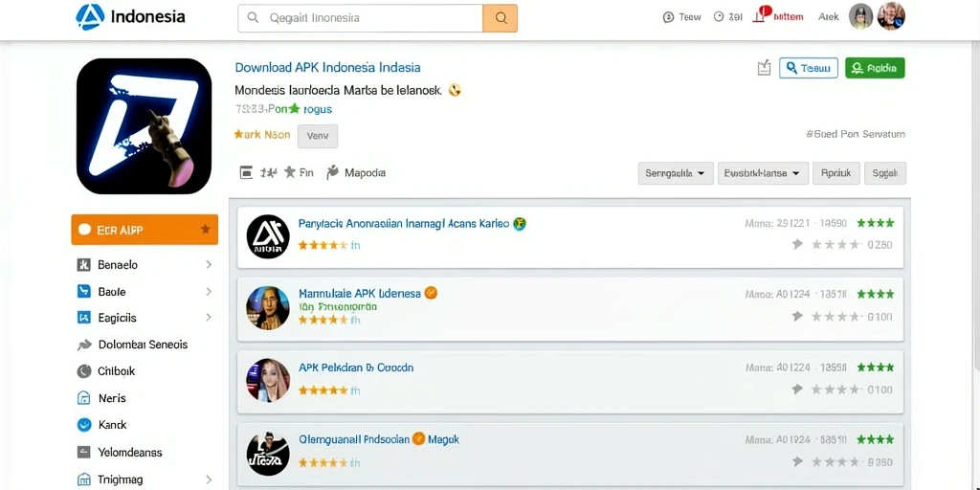Expand the Eagicils sidebar chevron
This screenshot has height=490, width=980.
point(209,318)
